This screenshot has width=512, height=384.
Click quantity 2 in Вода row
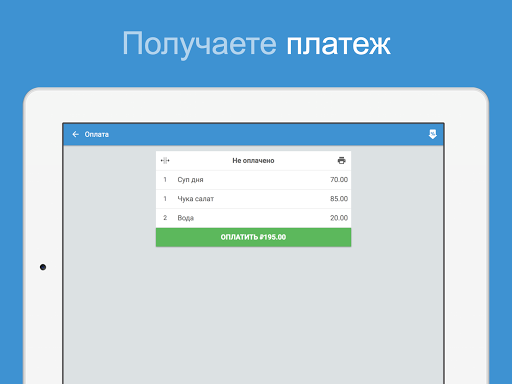[x=165, y=218]
